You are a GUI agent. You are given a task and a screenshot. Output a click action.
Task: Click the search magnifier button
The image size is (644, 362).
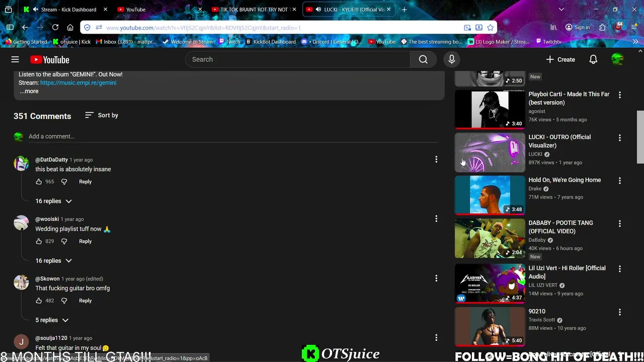coord(423,59)
